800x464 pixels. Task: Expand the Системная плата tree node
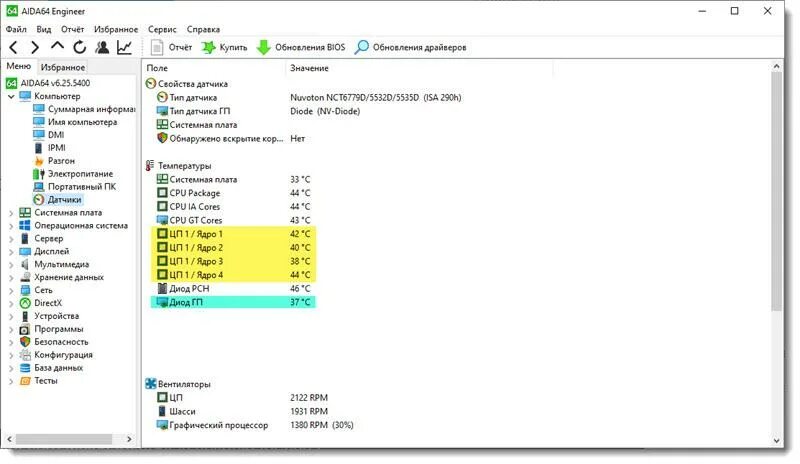point(11,213)
